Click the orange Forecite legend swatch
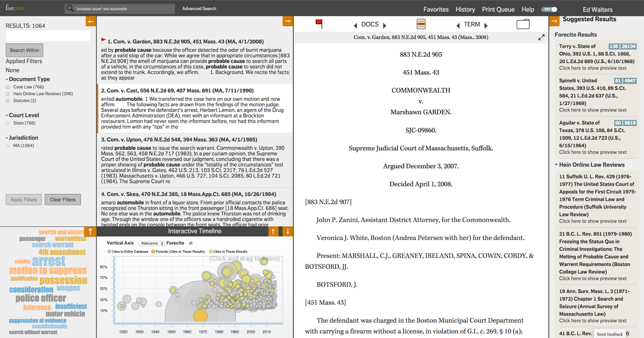Screen dimensions: 644x338 (x=153, y=251)
